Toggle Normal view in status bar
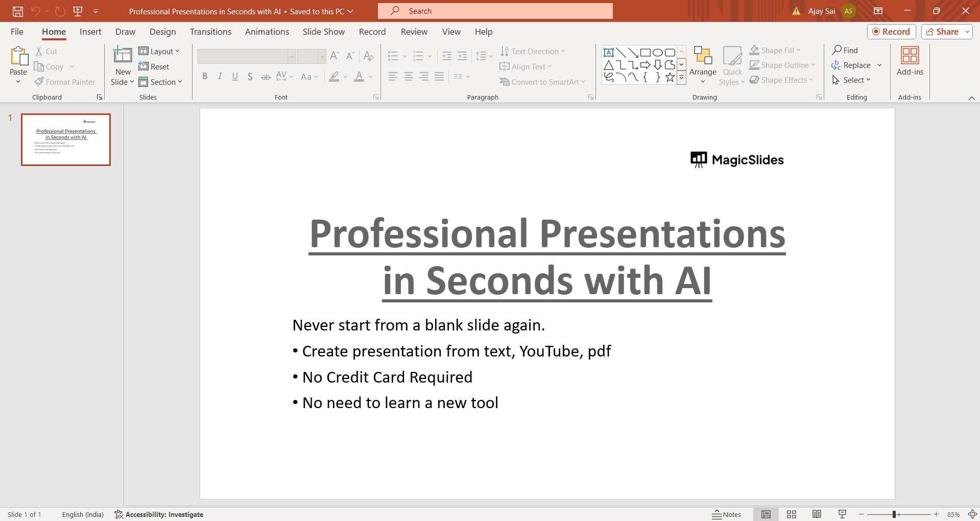The width and height of the screenshot is (980, 521). tap(766, 514)
